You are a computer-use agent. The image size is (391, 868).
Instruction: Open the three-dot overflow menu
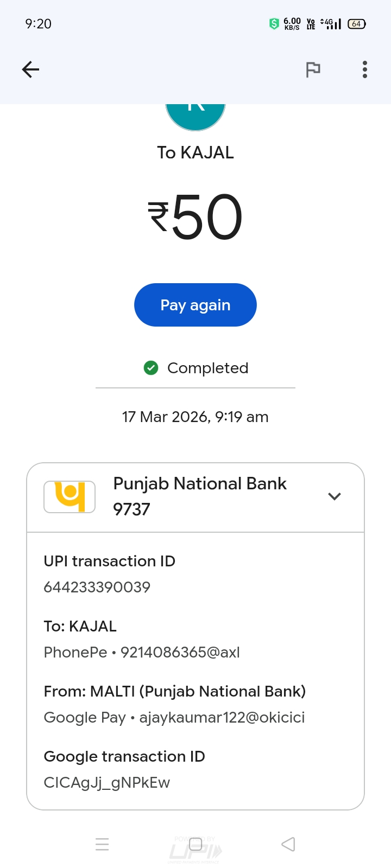[364, 69]
